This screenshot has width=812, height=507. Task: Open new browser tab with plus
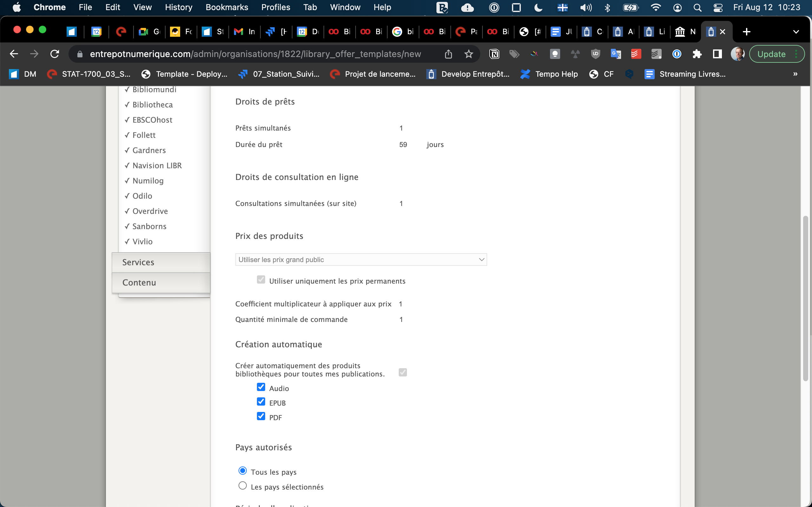click(x=746, y=32)
